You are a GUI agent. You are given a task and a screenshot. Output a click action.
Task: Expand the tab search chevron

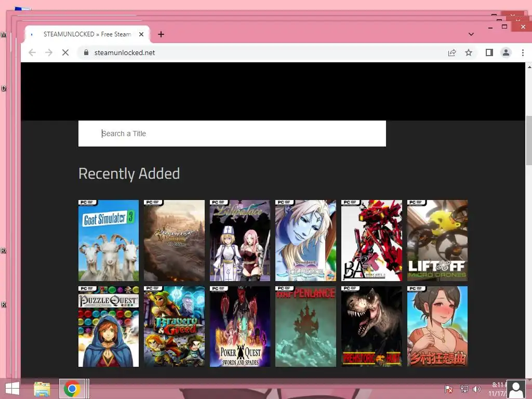click(471, 34)
